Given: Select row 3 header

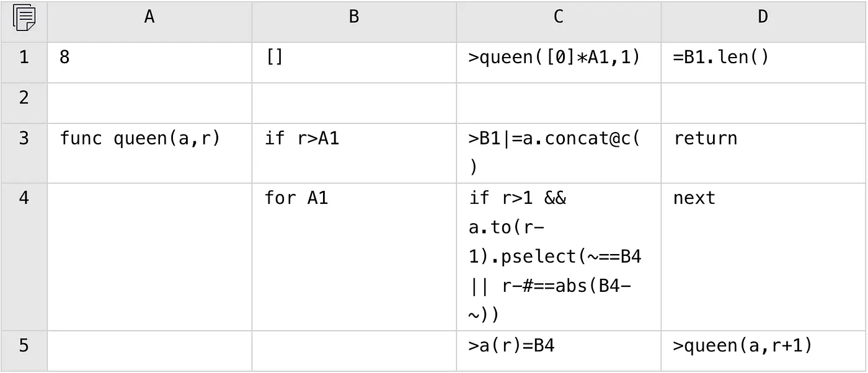Looking at the screenshot, I should 24,153.
